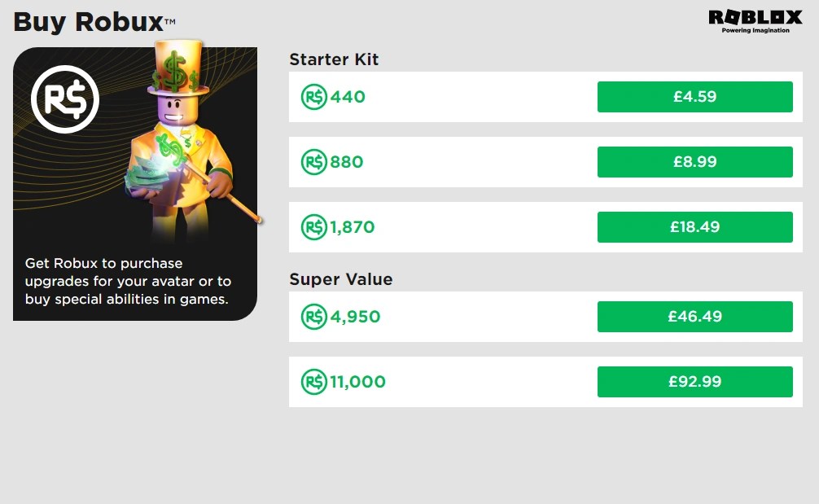The image size is (819, 504).
Task: Click the Robux icon beside 11,000
Action: (x=314, y=382)
